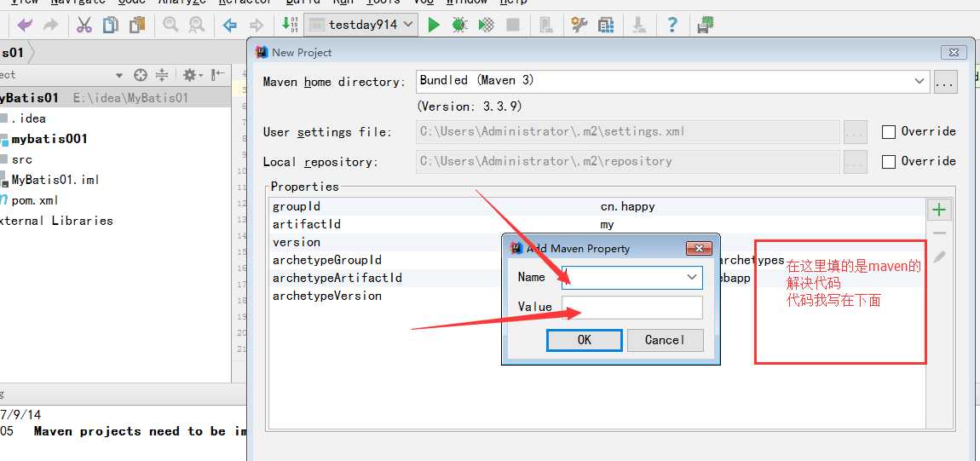Click into the Value input field
980x461 pixels.
pos(631,308)
